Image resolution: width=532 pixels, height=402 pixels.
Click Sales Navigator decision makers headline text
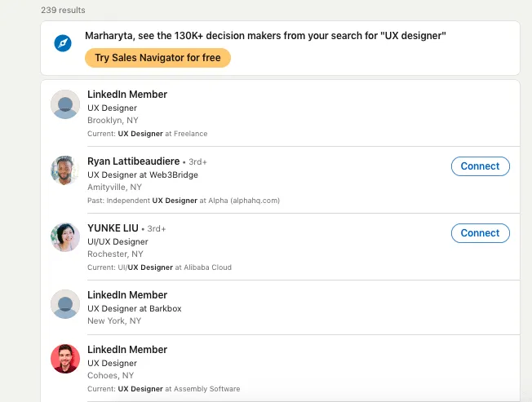265,36
